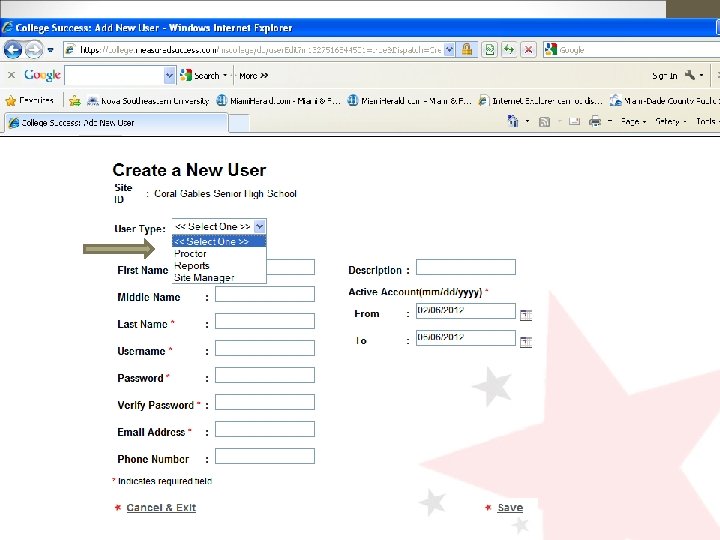The image size is (720, 540).
Task: Expand the More toolbar options
Action: pos(253,76)
